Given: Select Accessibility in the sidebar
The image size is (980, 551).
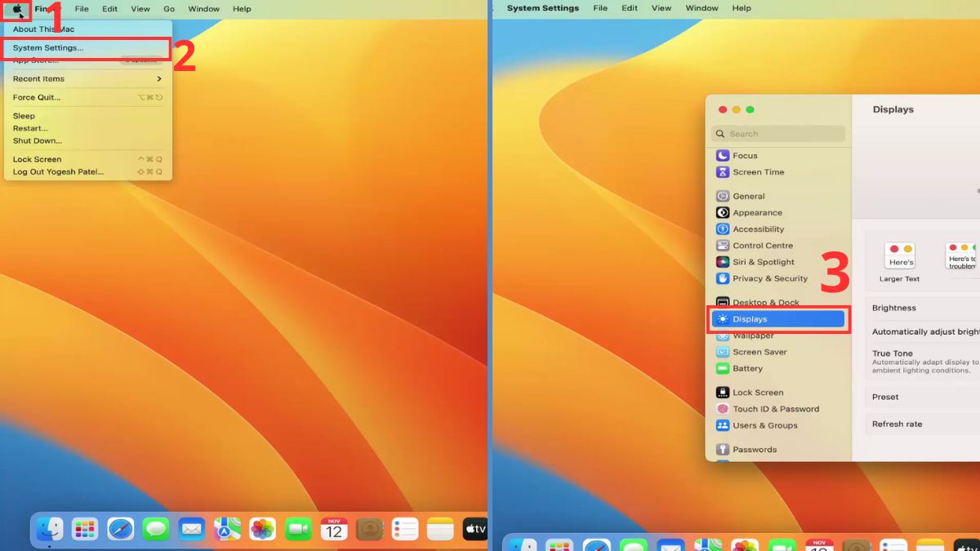Looking at the screenshot, I should point(757,229).
